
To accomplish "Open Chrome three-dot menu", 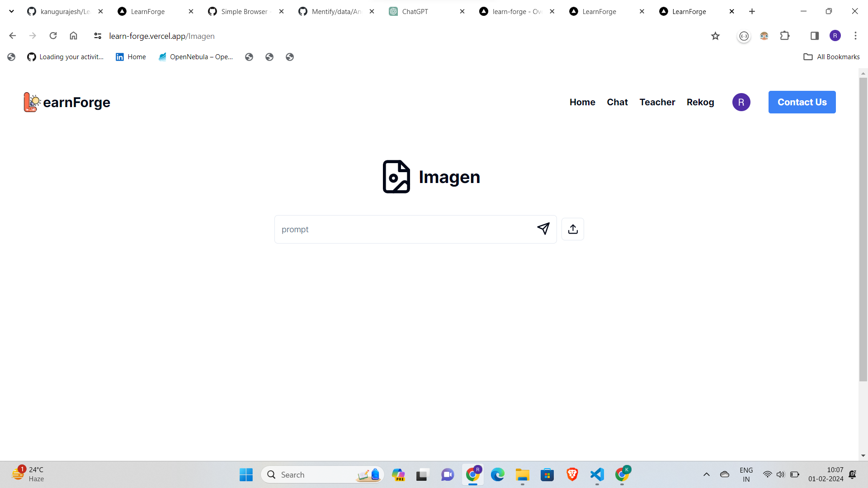I will point(855,36).
